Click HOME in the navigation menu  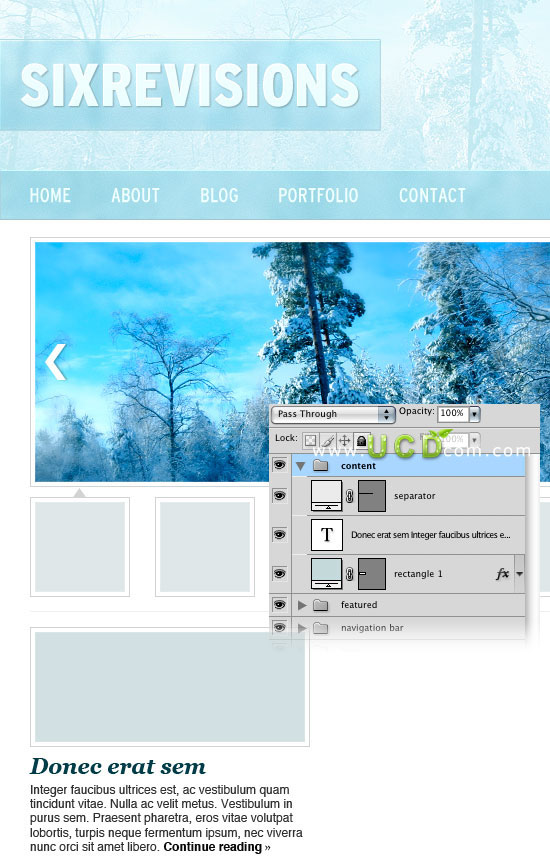pyautogui.click(x=50, y=195)
